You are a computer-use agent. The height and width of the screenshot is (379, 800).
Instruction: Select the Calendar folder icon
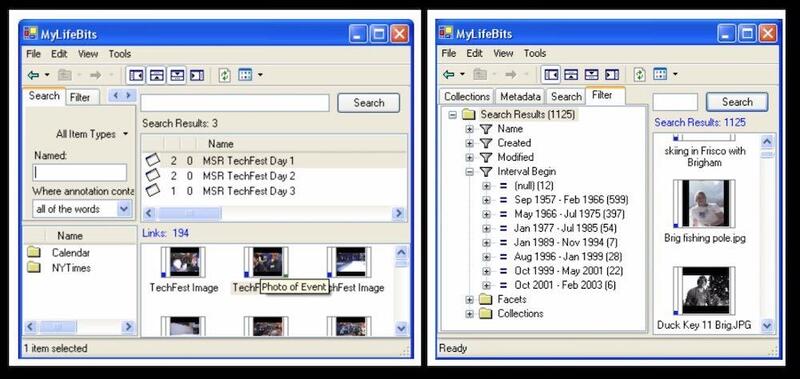(34, 252)
